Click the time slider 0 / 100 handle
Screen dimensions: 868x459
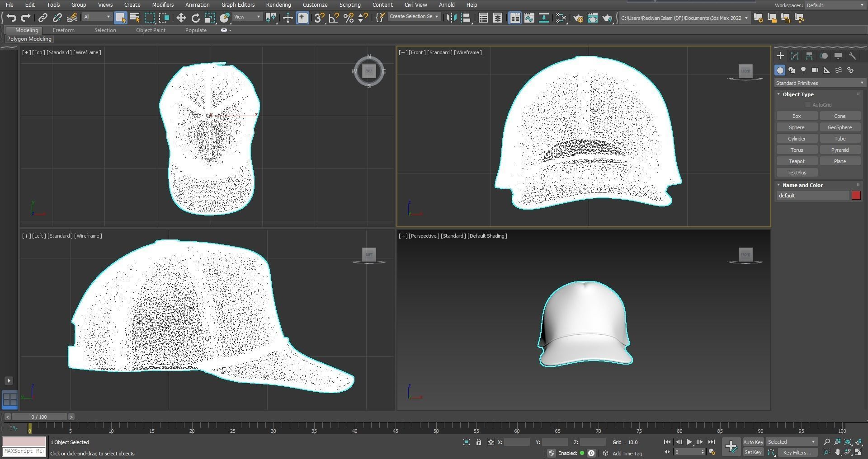39,417
